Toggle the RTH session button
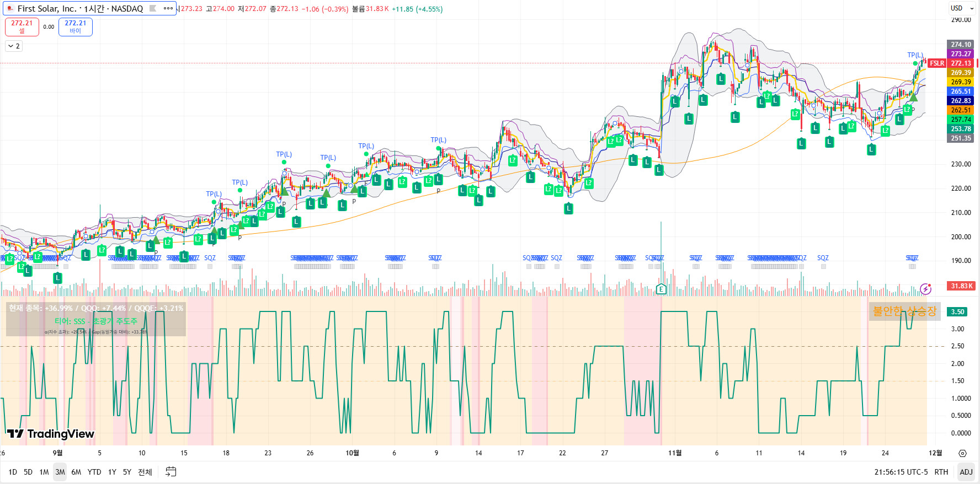 (941, 472)
